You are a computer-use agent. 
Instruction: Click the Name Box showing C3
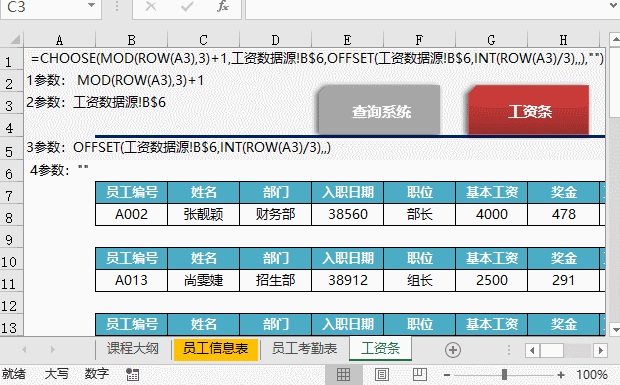tap(51, 7)
